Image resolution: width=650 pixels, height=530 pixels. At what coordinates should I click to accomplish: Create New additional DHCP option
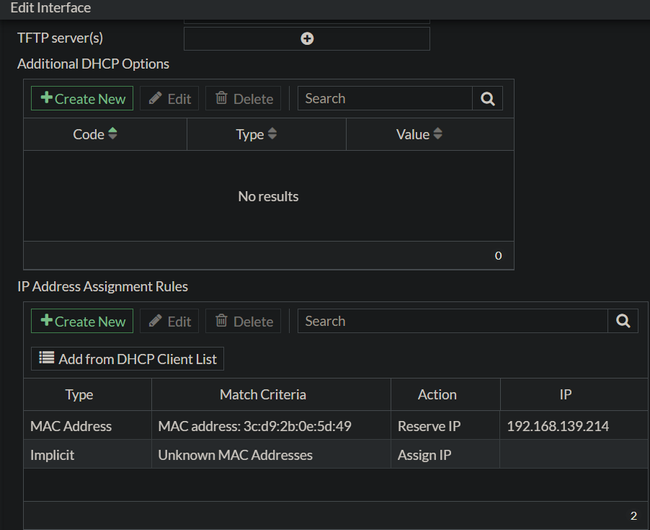click(x=83, y=98)
